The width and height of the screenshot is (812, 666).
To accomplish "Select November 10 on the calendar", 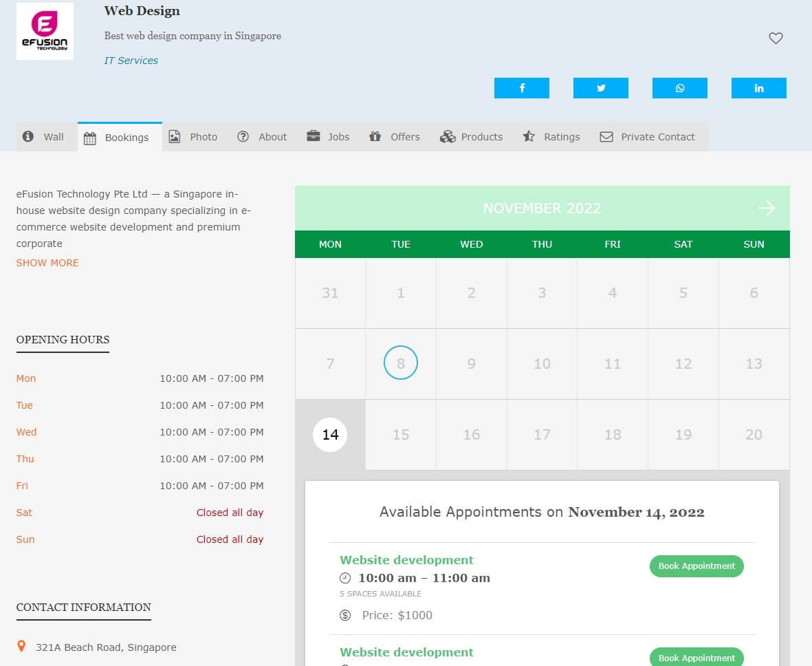I will click(x=542, y=364).
